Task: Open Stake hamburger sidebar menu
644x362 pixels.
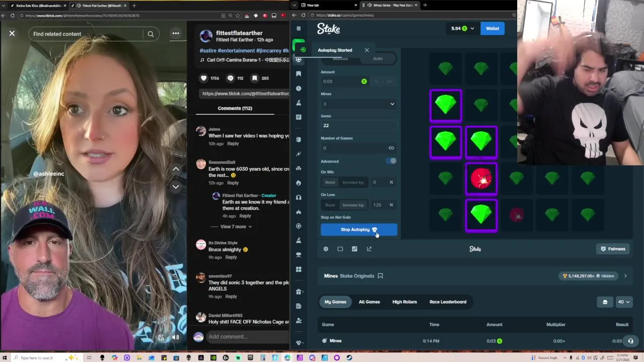Action: (x=298, y=29)
